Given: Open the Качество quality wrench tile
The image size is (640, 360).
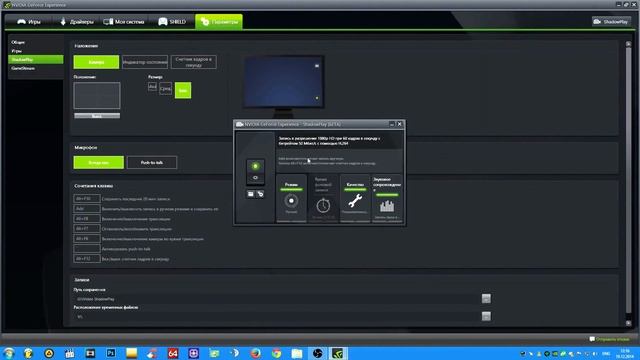Looking at the screenshot, I should [355, 198].
